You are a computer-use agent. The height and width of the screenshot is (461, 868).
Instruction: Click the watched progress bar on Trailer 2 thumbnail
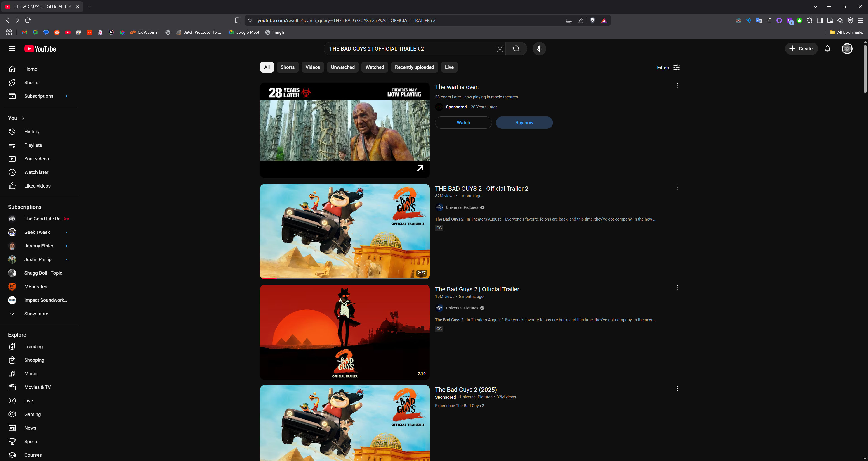(x=345, y=278)
